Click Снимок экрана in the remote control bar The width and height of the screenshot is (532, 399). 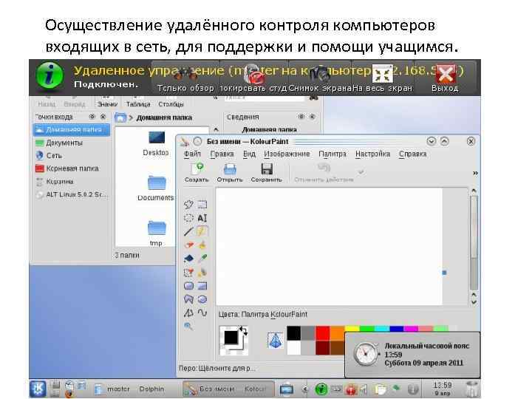coord(320,78)
